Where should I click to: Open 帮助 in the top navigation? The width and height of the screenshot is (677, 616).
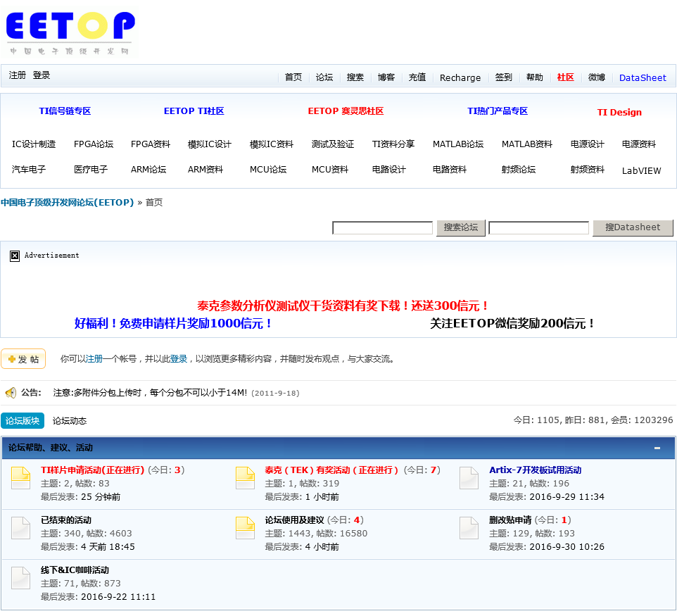[535, 77]
